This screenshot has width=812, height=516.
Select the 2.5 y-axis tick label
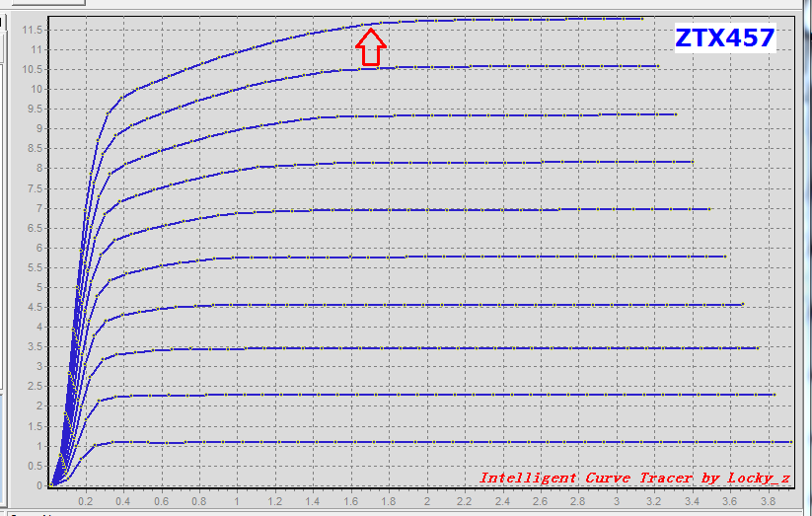pyautogui.click(x=36, y=387)
